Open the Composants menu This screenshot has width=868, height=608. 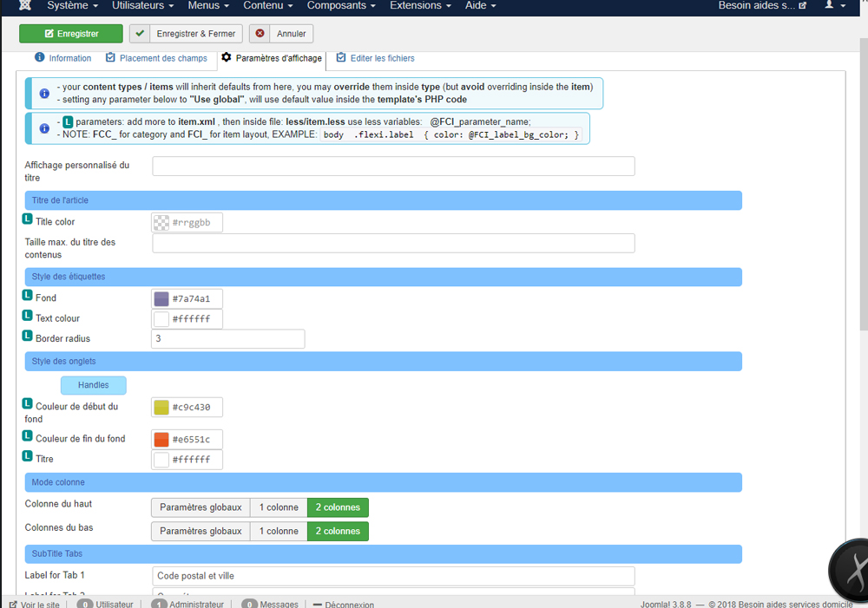[x=341, y=5]
